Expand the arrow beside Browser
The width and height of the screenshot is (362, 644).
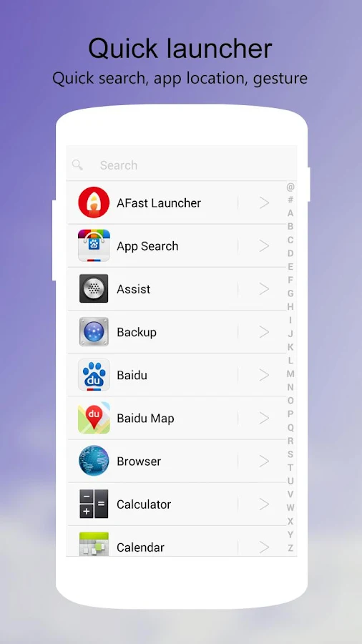tap(264, 461)
